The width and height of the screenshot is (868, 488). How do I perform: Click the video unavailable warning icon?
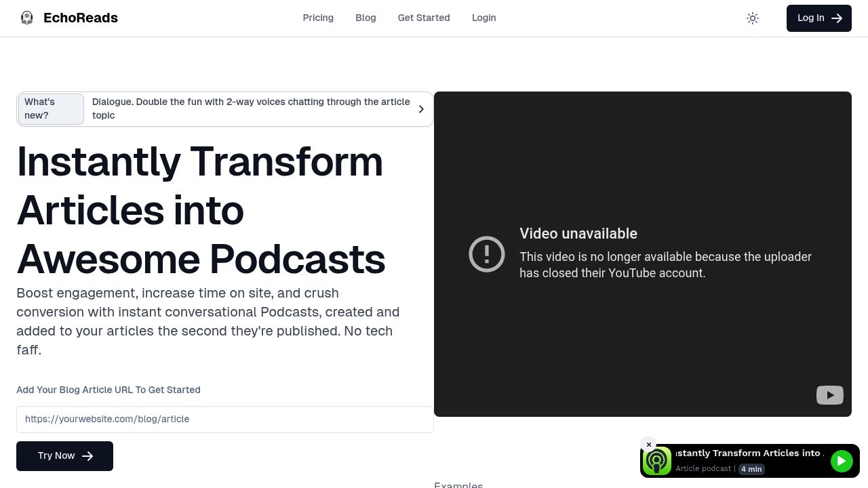point(487,254)
